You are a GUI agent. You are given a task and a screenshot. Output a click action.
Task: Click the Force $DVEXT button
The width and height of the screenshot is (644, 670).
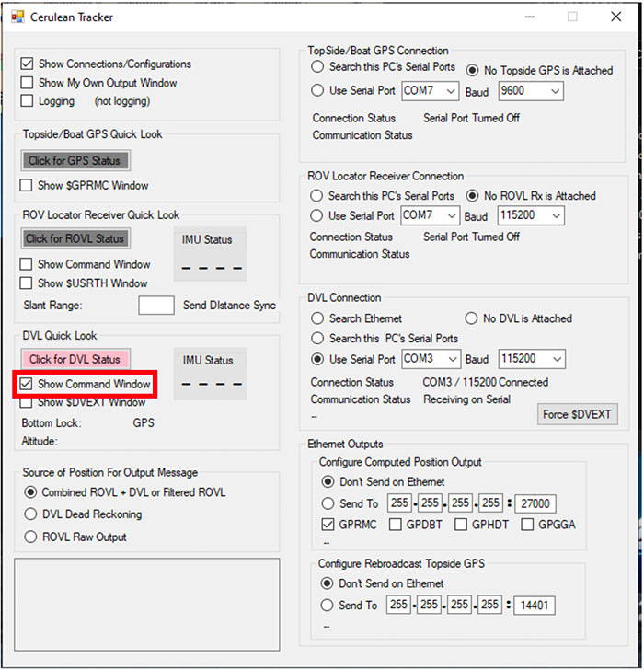pyautogui.click(x=578, y=414)
